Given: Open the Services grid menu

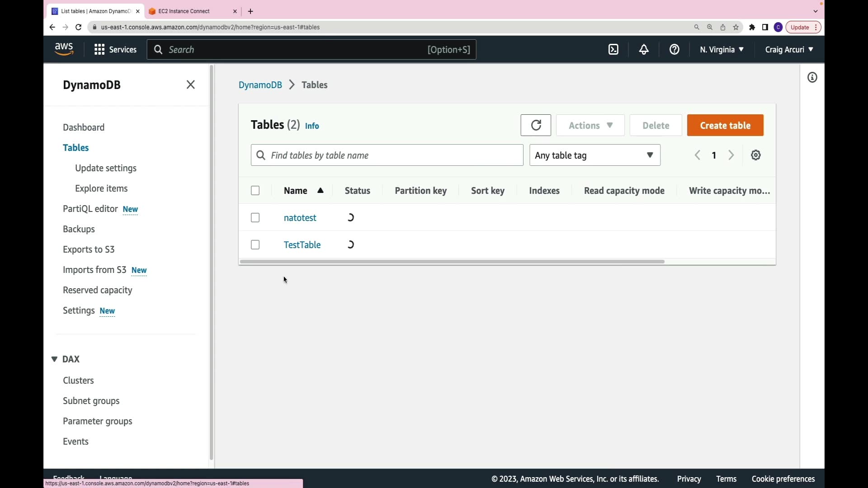Looking at the screenshot, I should [115, 50].
